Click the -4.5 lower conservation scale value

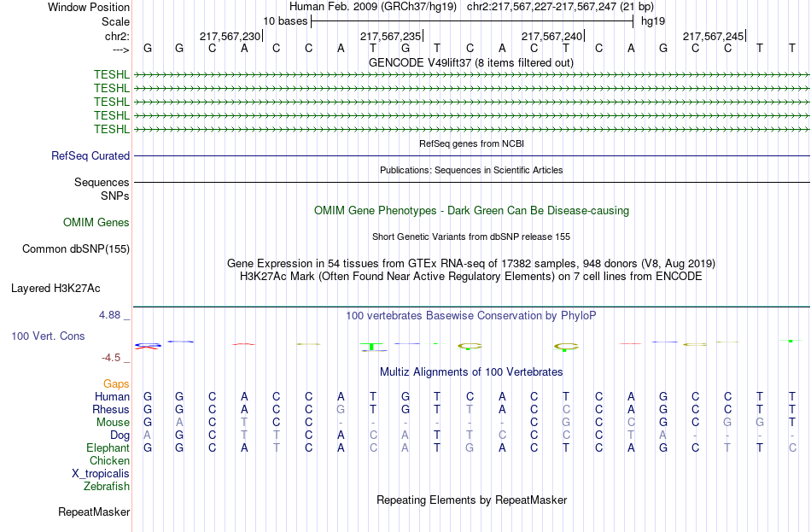[111, 358]
